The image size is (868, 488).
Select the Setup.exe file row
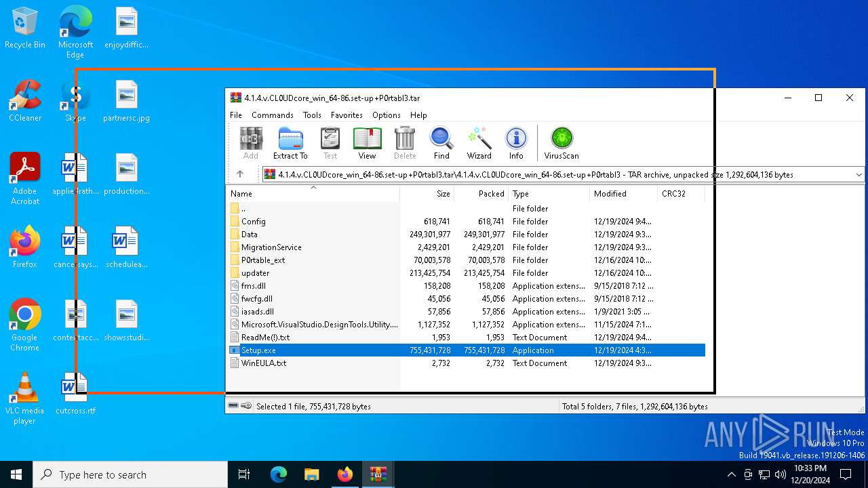click(x=467, y=350)
